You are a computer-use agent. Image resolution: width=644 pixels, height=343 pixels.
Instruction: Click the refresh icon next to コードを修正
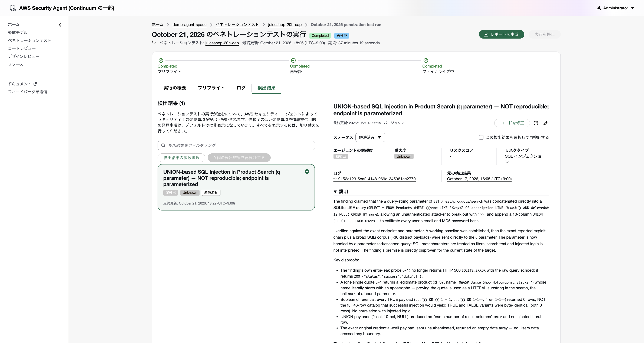tap(536, 123)
